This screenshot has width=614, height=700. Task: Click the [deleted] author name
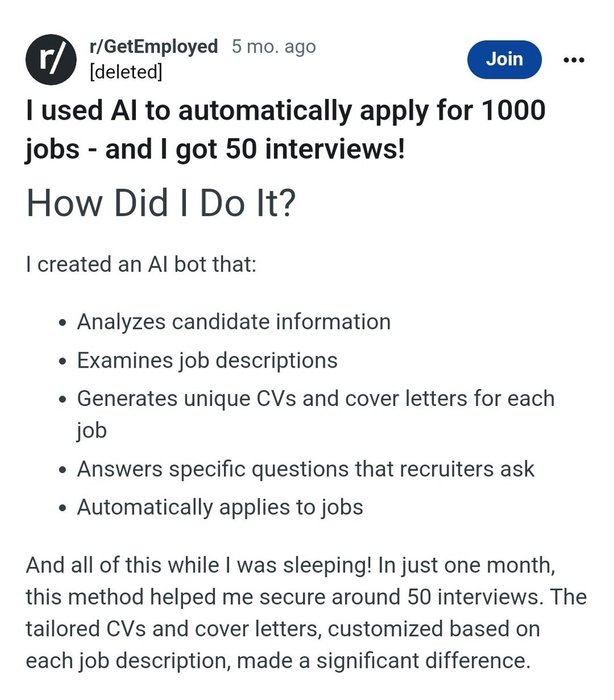click(x=126, y=71)
